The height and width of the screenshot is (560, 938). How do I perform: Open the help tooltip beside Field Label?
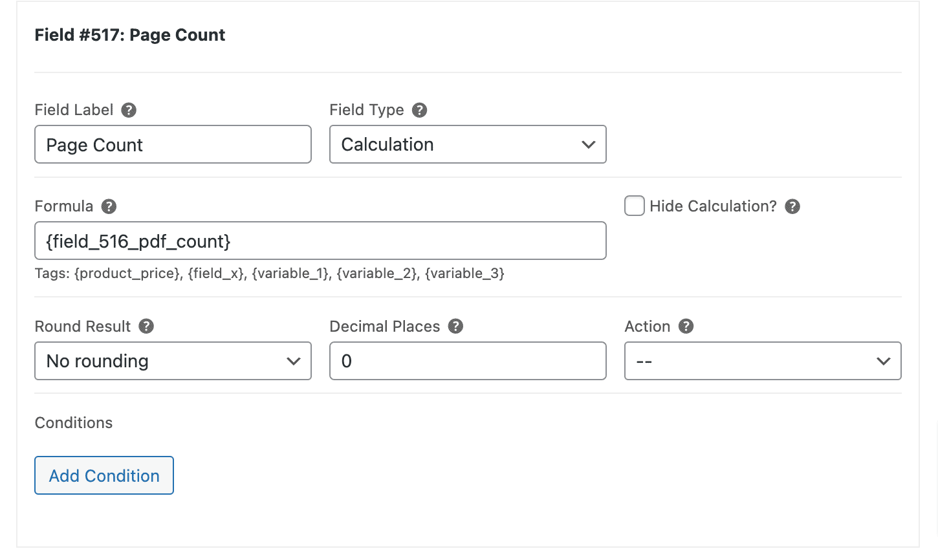point(129,110)
